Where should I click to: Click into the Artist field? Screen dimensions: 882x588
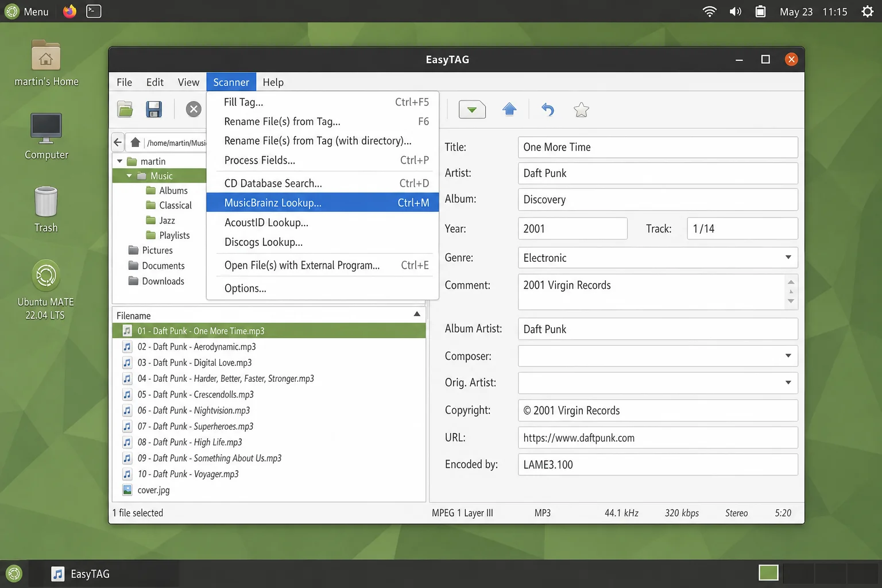(x=657, y=173)
